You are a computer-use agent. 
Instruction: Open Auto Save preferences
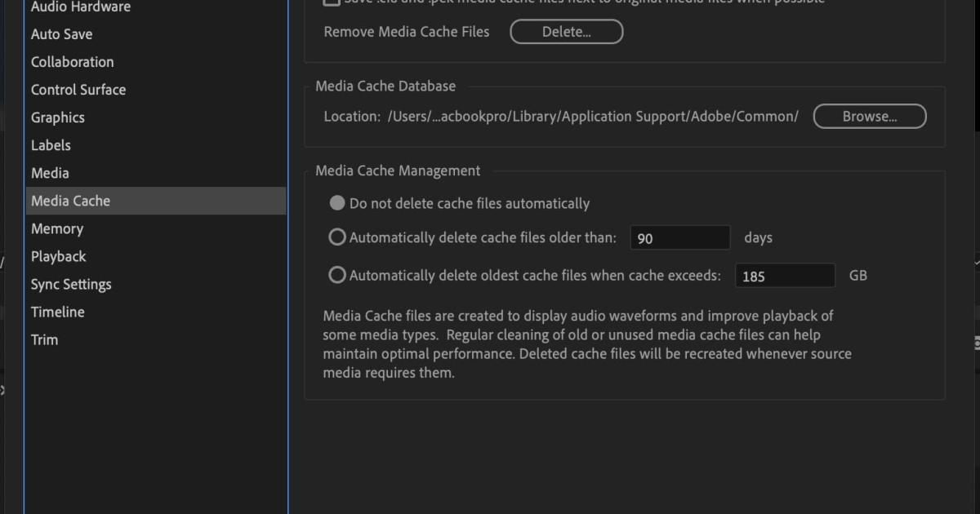tap(61, 34)
